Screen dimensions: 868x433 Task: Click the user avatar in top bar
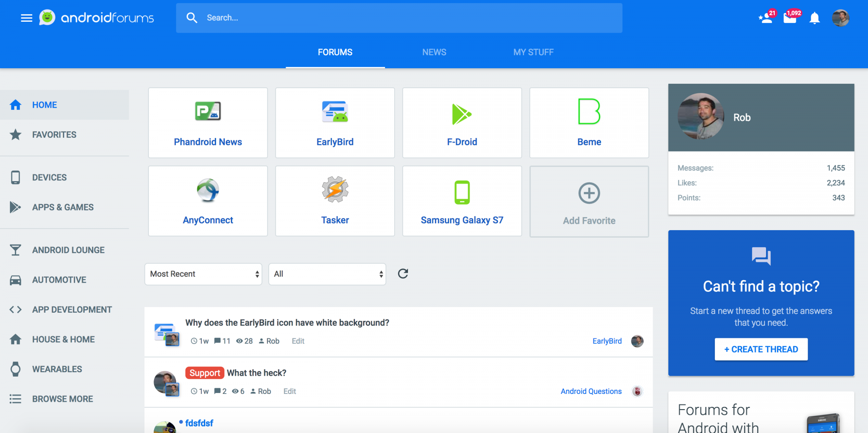click(840, 18)
